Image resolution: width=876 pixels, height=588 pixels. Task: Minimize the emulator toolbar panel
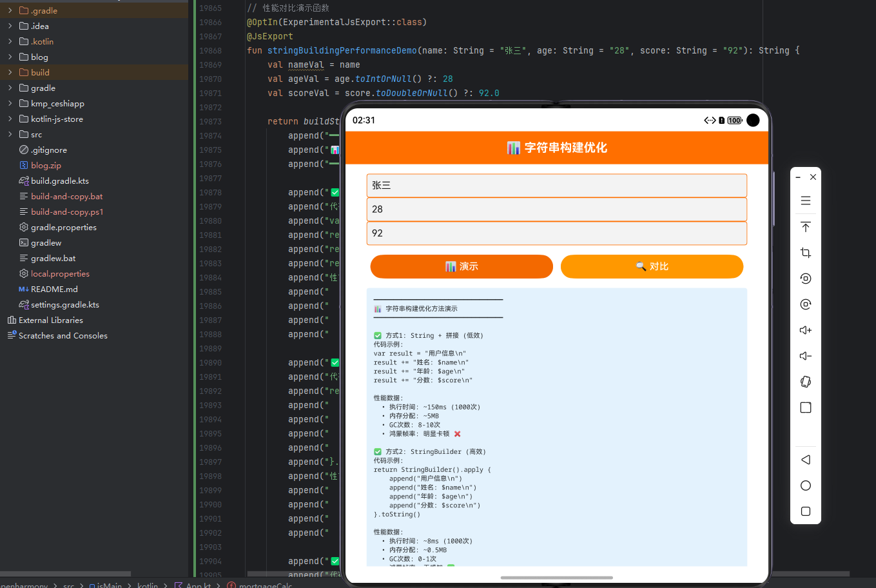[x=798, y=177]
